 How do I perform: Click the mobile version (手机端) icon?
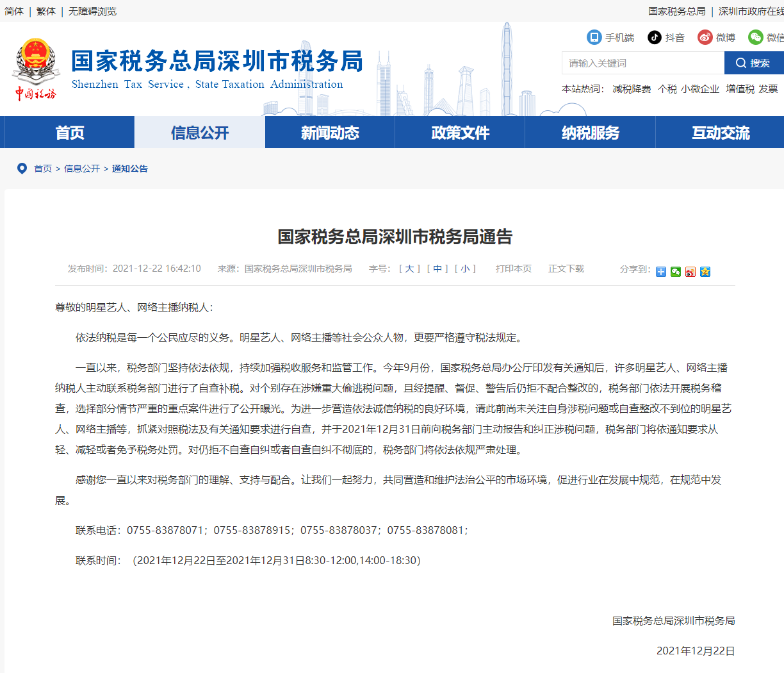pyautogui.click(x=594, y=37)
